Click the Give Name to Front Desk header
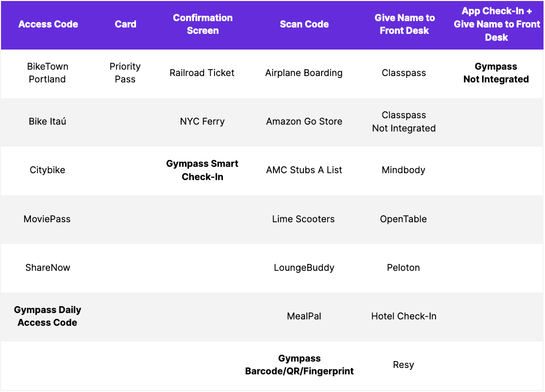The width and height of the screenshot is (545, 392). (x=405, y=24)
